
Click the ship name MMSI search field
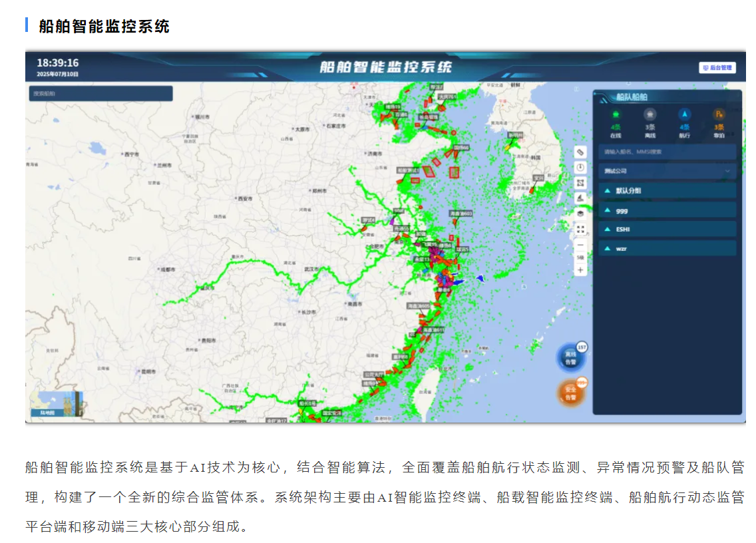(x=667, y=152)
